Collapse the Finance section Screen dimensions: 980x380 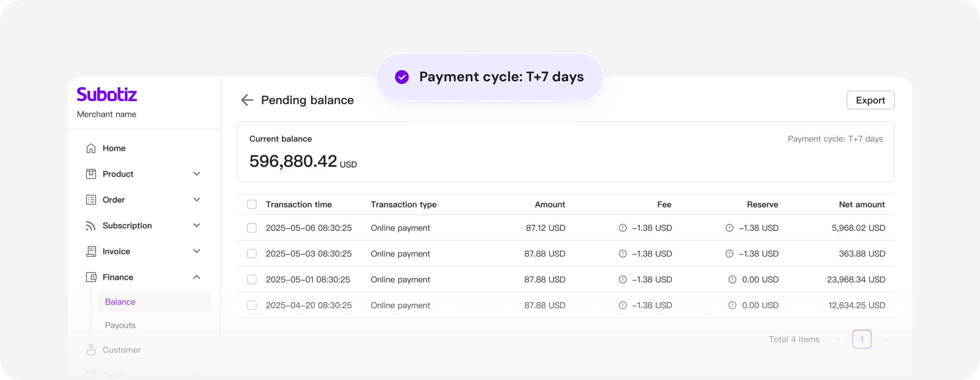point(197,277)
